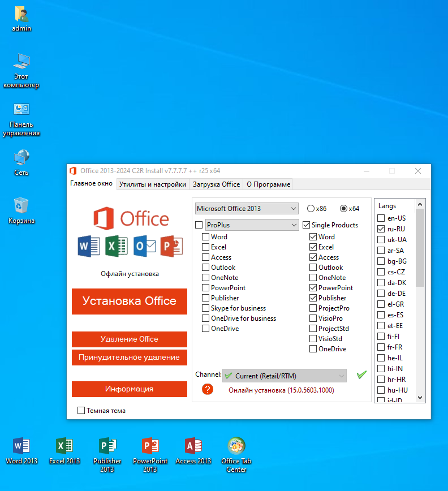Image resolution: width=448 pixels, height=491 pixels.
Task: Select the x86 architecture radio button
Action: coord(311,209)
